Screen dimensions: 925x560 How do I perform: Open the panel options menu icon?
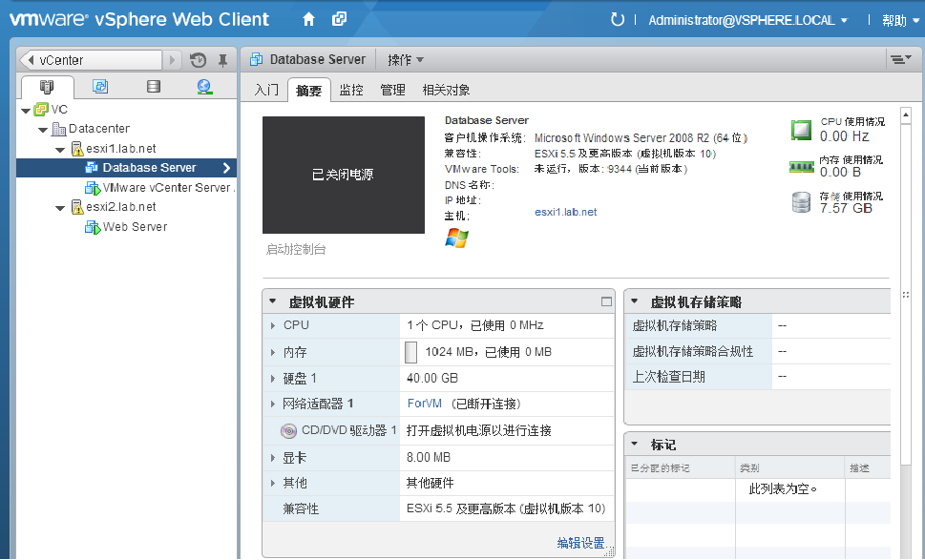pyautogui.click(x=900, y=59)
